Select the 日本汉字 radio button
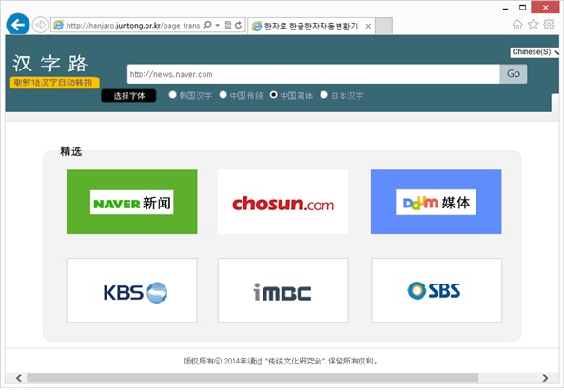This screenshot has width=564, height=392. 323,95
